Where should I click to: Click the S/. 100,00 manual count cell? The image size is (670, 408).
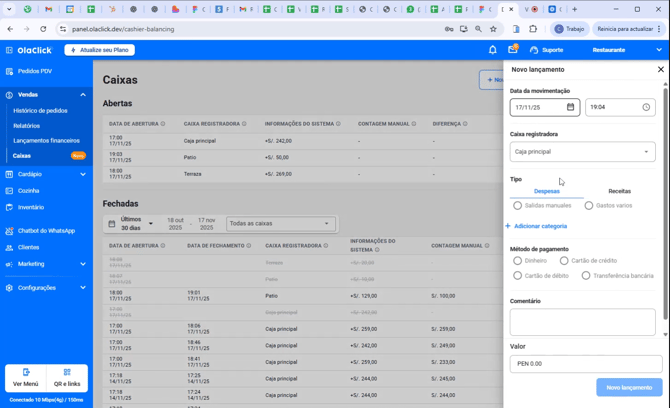443,296
